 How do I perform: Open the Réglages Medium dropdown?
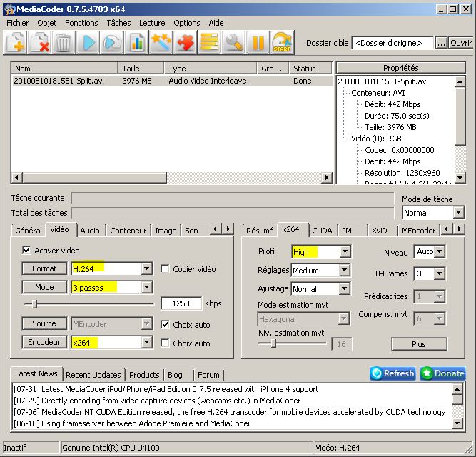click(344, 270)
